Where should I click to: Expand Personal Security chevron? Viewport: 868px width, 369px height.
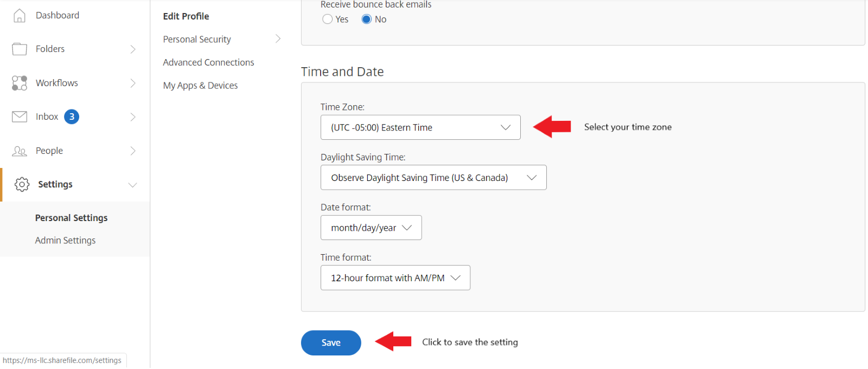pos(278,39)
